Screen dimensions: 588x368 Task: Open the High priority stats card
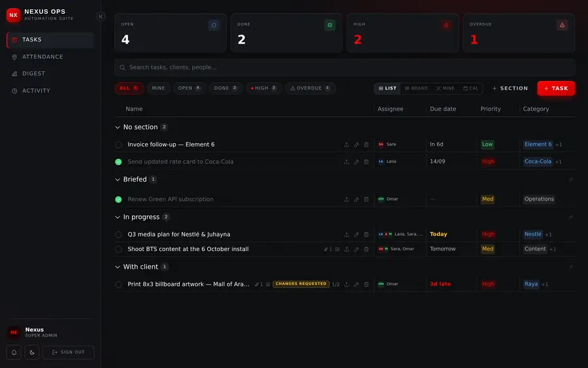[x=402, y=33]
